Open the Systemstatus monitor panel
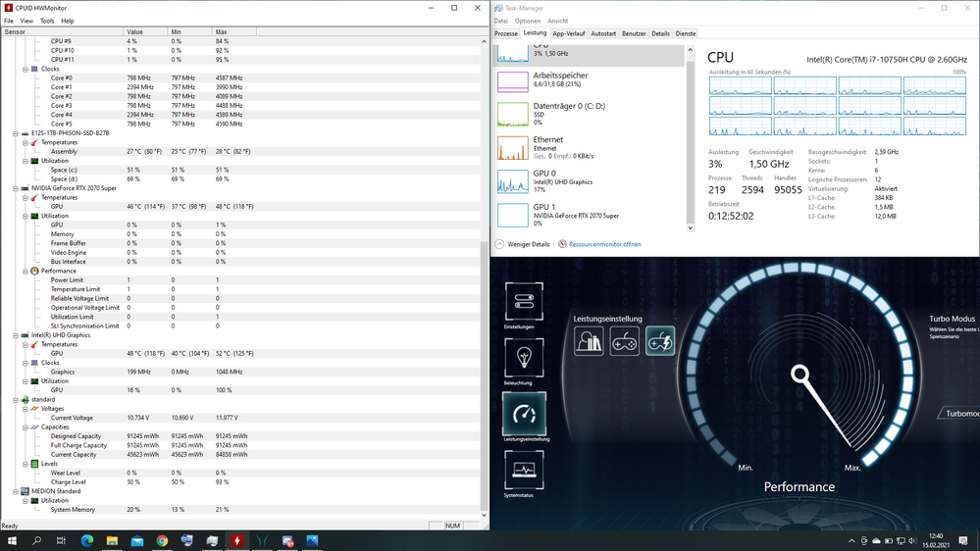 pyautogui.click(x=524, y=471)
